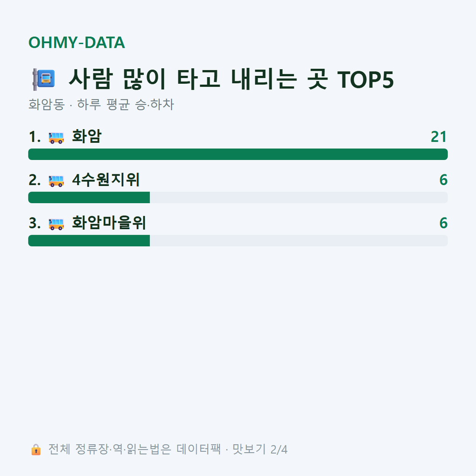Click the full green bar under 화암
The height and width of the screenshot is (476, 476).
click(x=238, y=154)
